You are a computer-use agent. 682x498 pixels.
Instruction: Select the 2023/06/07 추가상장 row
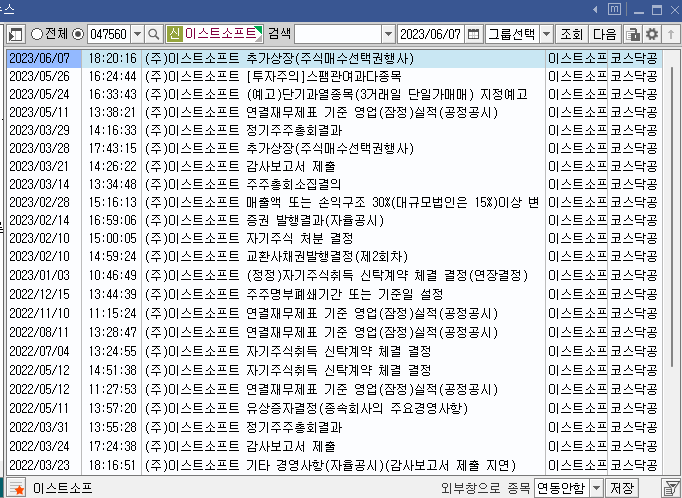pos(334,58)
